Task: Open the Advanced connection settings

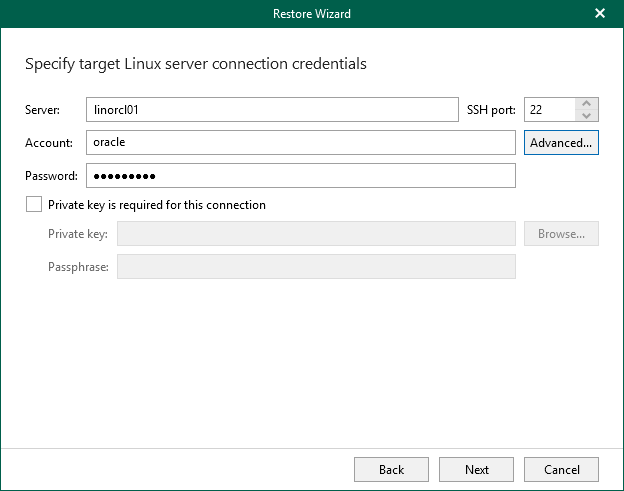Action: pyautogui.click(x=561, y=142)
